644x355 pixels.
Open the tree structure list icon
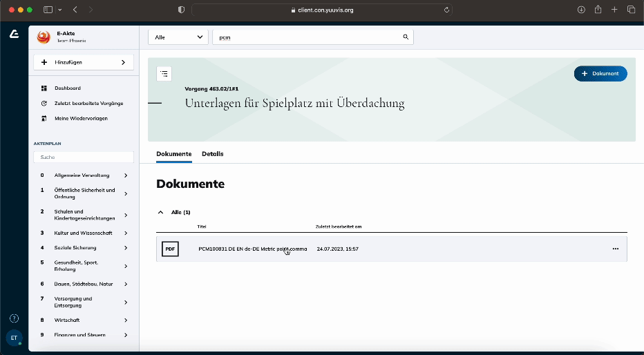[x=164, y=74]
